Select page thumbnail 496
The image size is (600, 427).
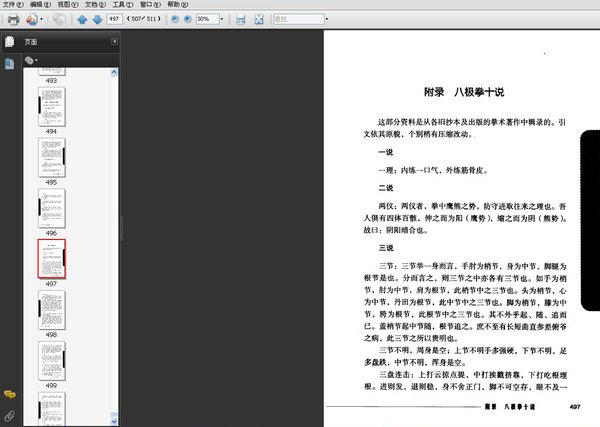[52, 209]
